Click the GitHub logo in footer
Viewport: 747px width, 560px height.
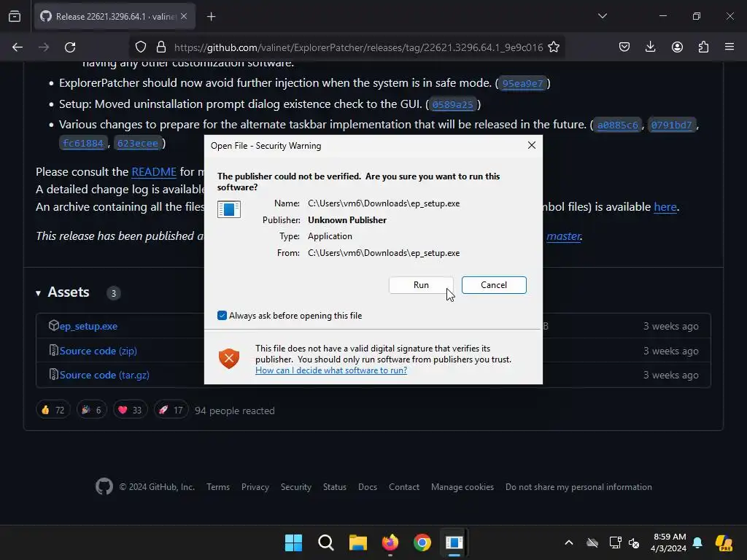point(104,486)
